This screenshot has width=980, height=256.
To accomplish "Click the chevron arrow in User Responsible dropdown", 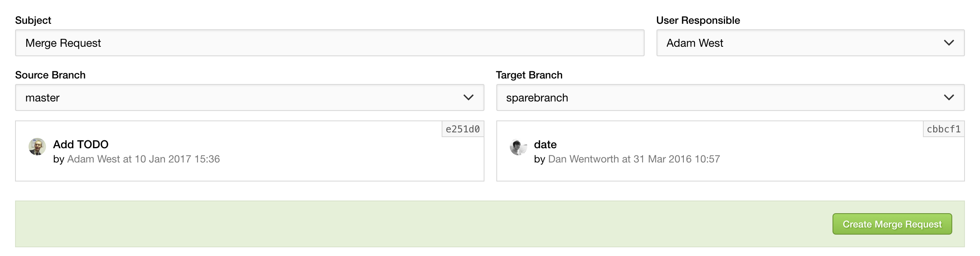I will [949, 43].
